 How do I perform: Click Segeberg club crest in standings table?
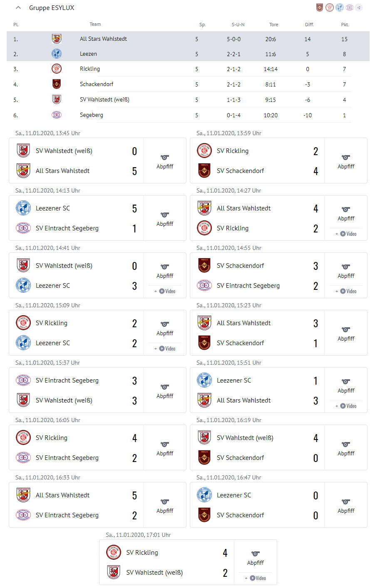[x=57, y=115]
